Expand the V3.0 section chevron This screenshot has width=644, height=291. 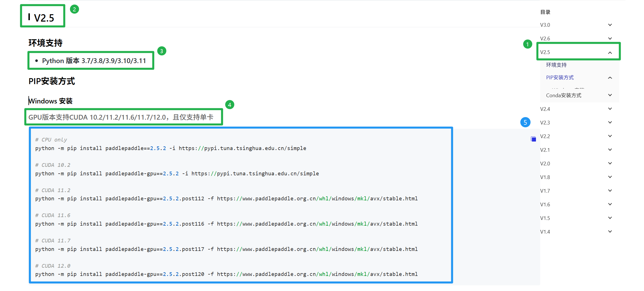tap(610, 25)
